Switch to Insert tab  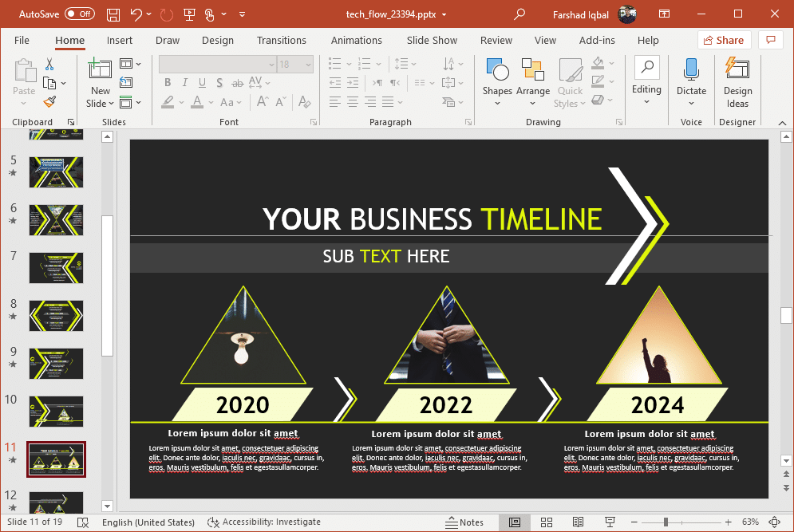pyautogui.click(x=120, y=41)
